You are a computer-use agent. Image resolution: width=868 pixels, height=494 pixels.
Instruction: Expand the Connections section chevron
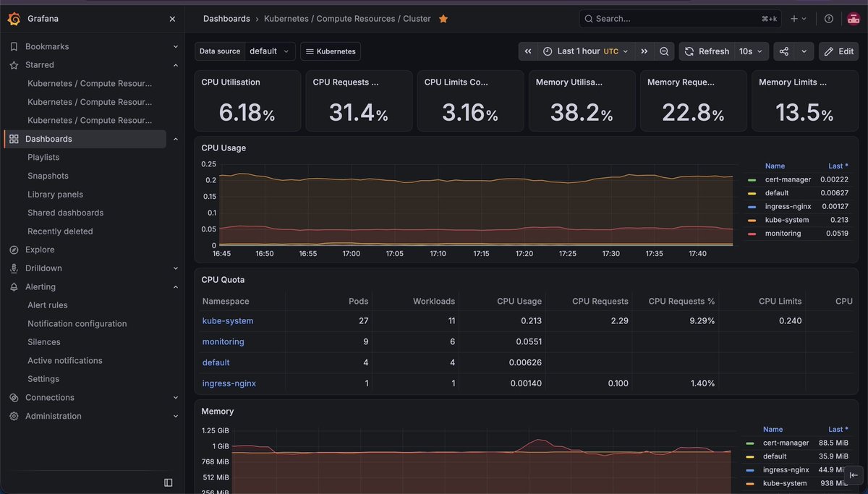175,398
